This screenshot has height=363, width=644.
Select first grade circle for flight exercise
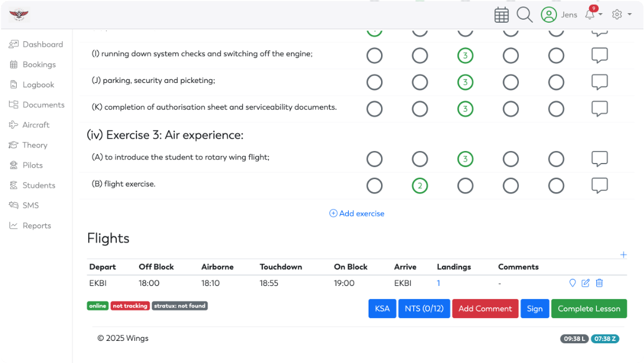374,186
